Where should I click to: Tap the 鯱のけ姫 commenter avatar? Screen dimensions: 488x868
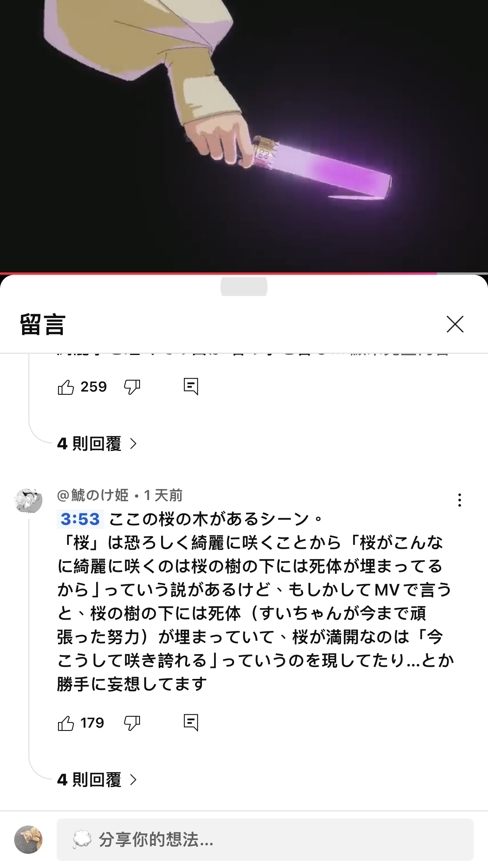click(x=28, y=501)
